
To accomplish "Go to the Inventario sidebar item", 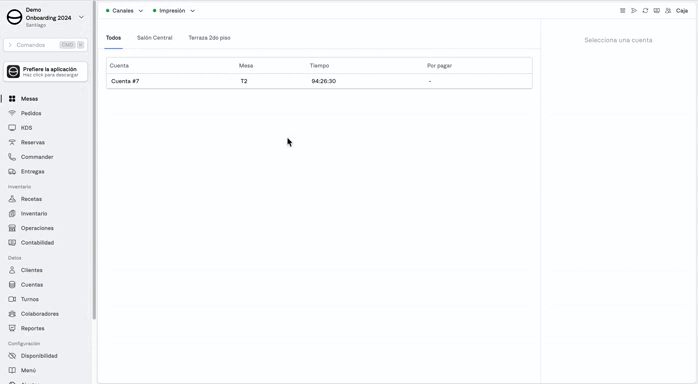I will point(34,214).
